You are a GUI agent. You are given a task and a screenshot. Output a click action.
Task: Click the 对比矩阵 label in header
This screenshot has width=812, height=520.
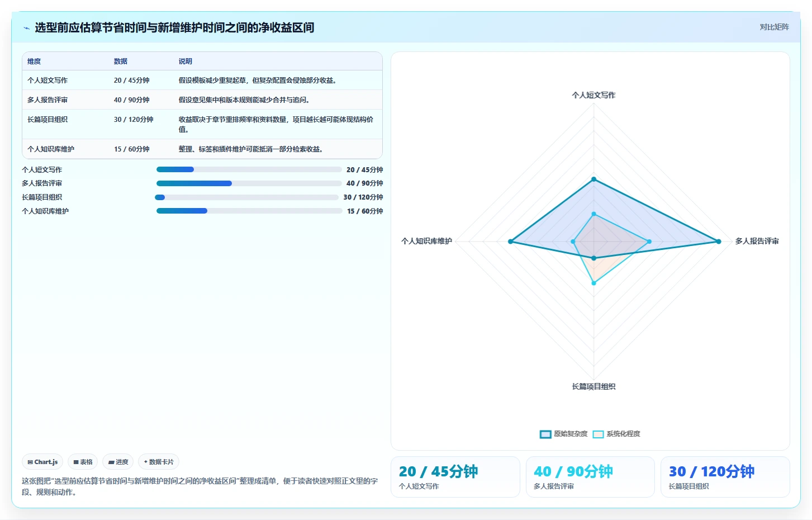(774, 27)
